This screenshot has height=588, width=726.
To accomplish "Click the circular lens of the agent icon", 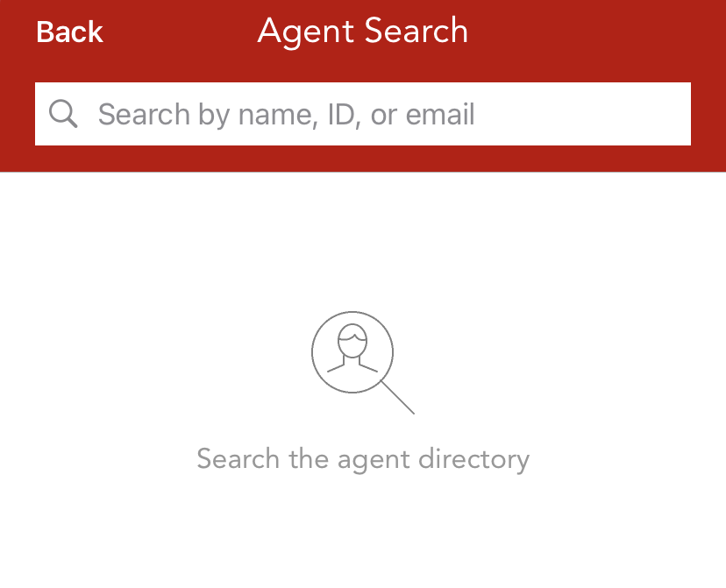I will click(352, 352).
